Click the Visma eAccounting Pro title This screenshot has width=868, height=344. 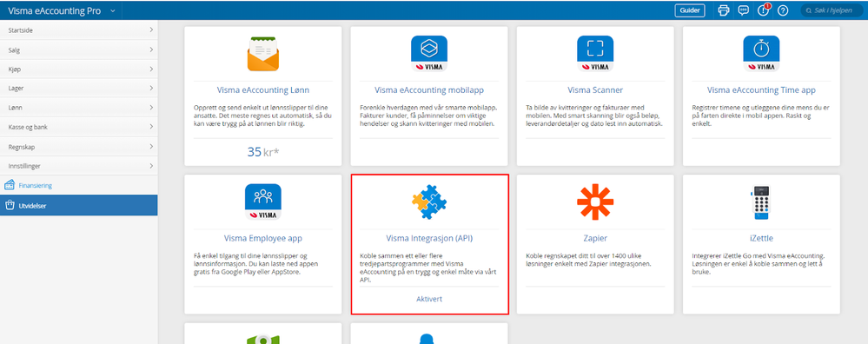[54, 10]
